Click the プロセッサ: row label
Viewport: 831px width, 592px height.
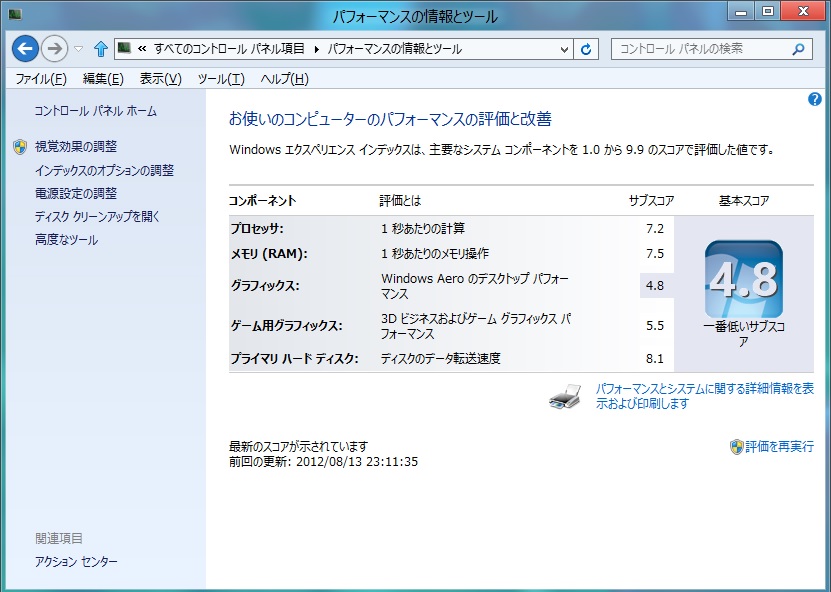coord(257,228)
